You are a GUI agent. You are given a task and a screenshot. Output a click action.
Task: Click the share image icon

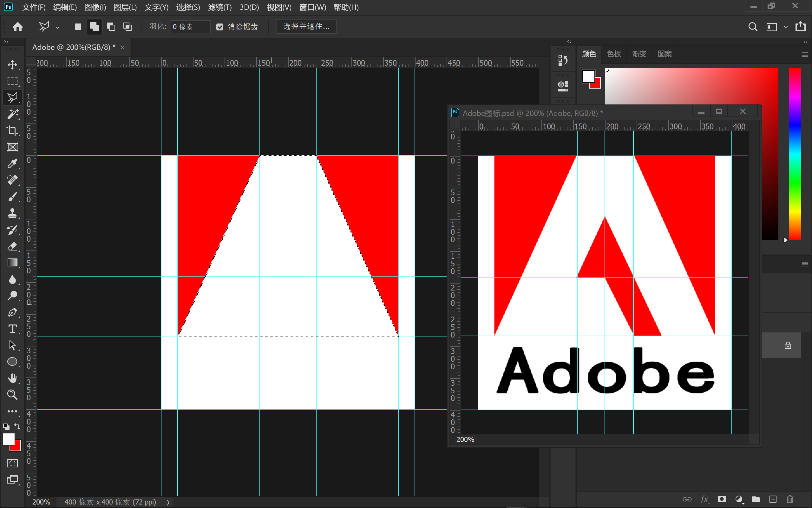(801, 26)
